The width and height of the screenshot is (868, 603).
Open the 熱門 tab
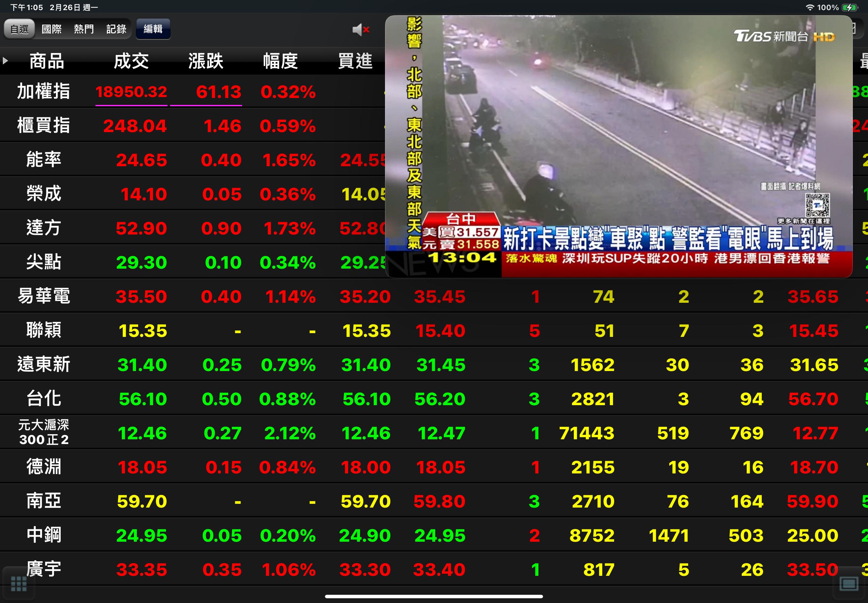(x=84, y=29)
